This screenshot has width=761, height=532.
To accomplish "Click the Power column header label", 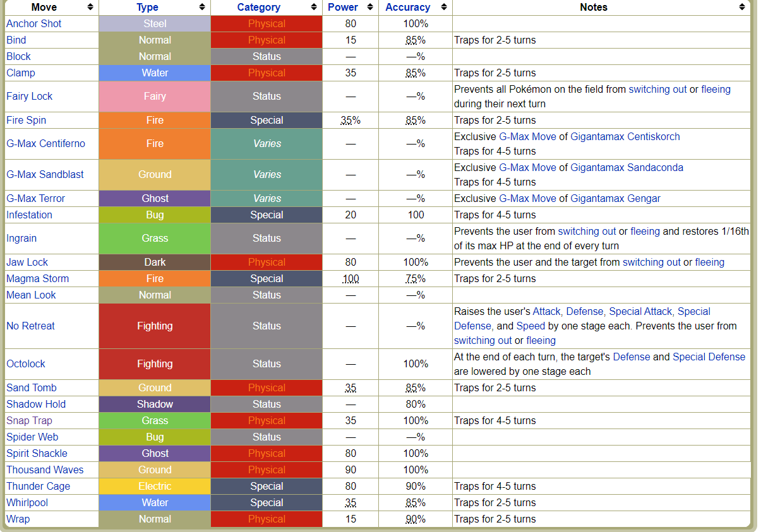I will click(x=343, y=7).
